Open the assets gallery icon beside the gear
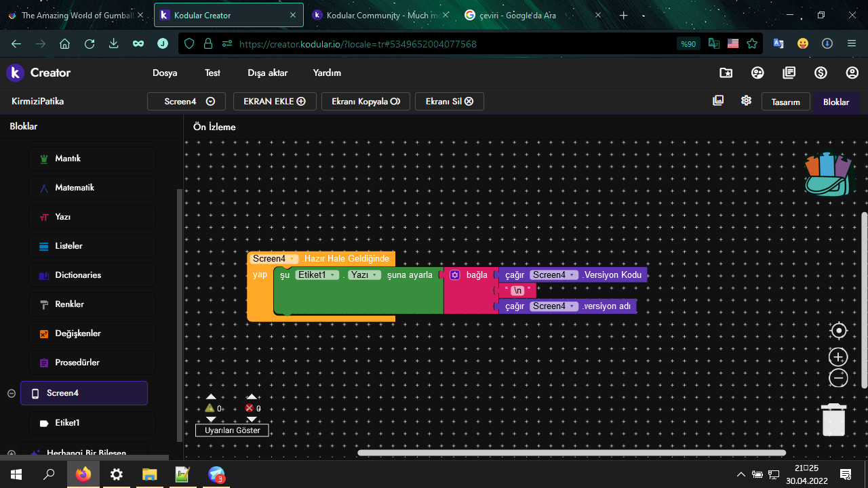Viewport: 868px width, 488px height. point(718,100)
